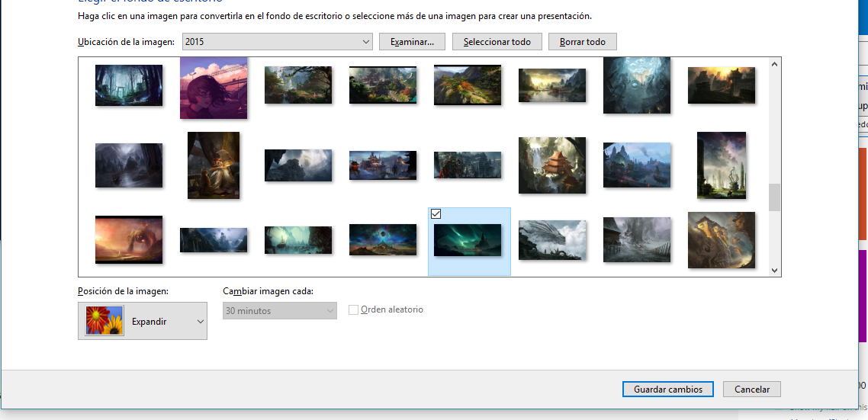Pick the pink anime girl wallpaper
Screen dimensions: 868x420
tap(214, 88)
